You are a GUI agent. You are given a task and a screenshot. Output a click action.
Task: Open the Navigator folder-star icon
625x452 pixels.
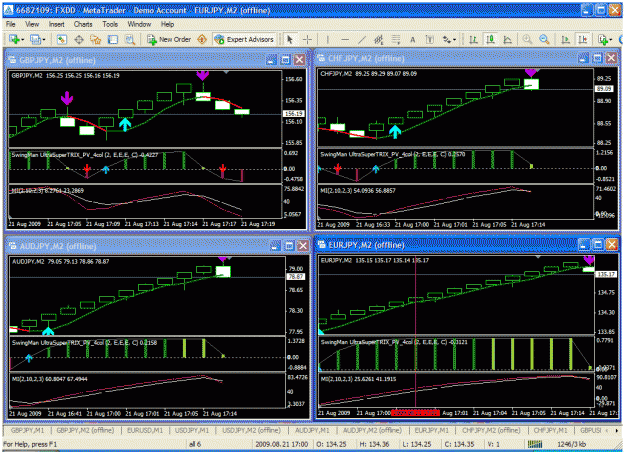pos(96,39)
